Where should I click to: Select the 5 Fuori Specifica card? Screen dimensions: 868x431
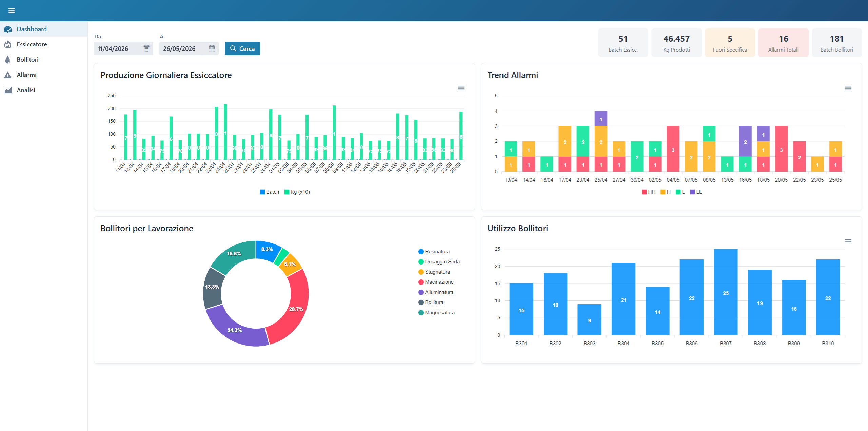(x=730, y=43)
